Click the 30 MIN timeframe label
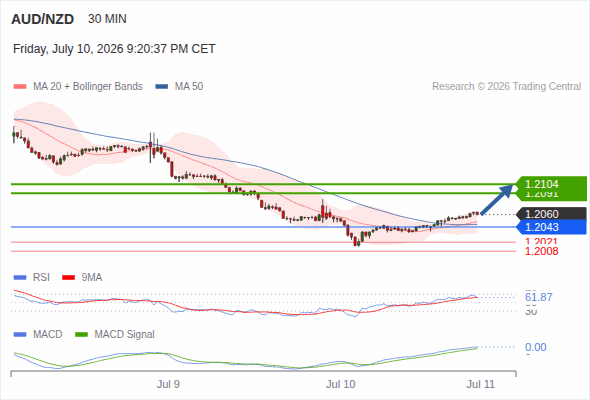Viewport: 590px width, 400px height. click(x=107, y=19)
